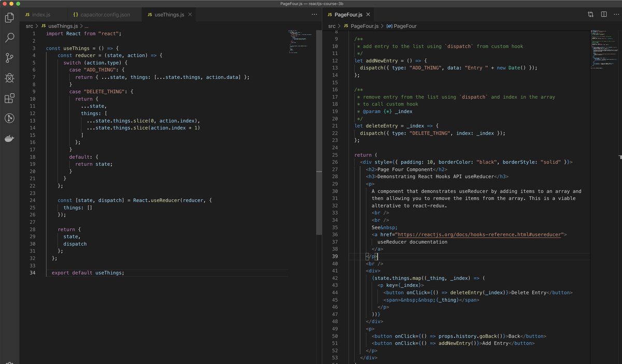Click the '@param {*} _index' comment line
This screenshot has width=622, height=364.
pos(385,111)
